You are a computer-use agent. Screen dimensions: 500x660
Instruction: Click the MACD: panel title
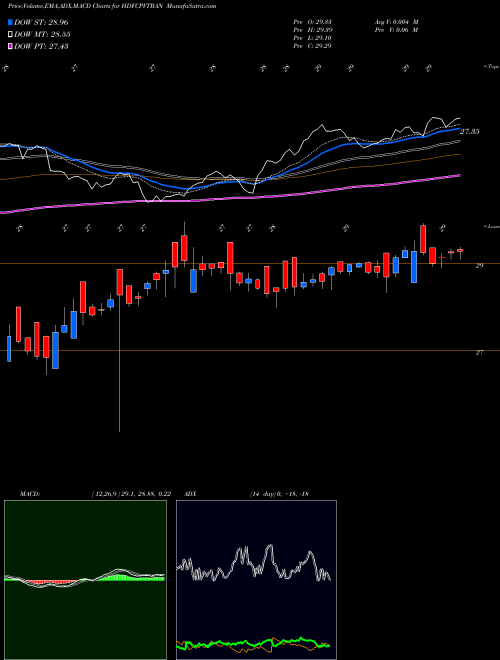(29, 494)
